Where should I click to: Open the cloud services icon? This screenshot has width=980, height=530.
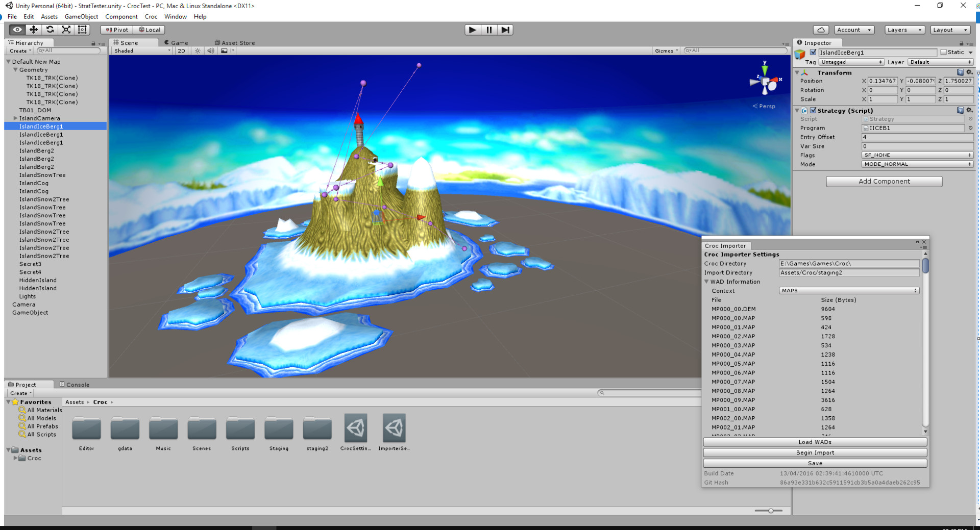click(821, 30)
